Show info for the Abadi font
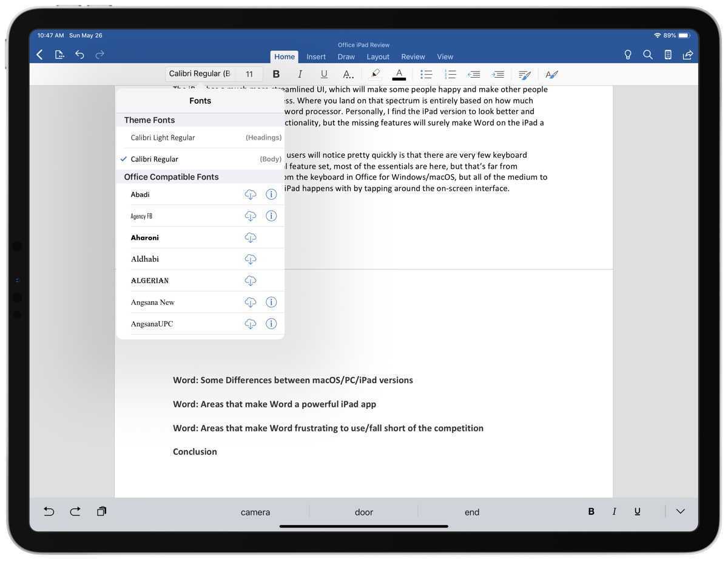728x561 pixels. coord(271,194)
